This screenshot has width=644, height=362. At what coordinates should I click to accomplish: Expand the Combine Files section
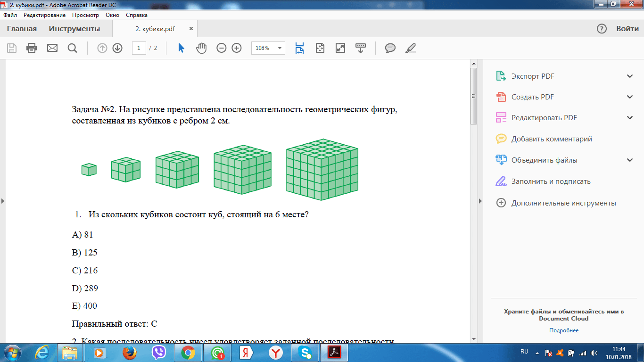pyautogui.click(x=630, y=160)
